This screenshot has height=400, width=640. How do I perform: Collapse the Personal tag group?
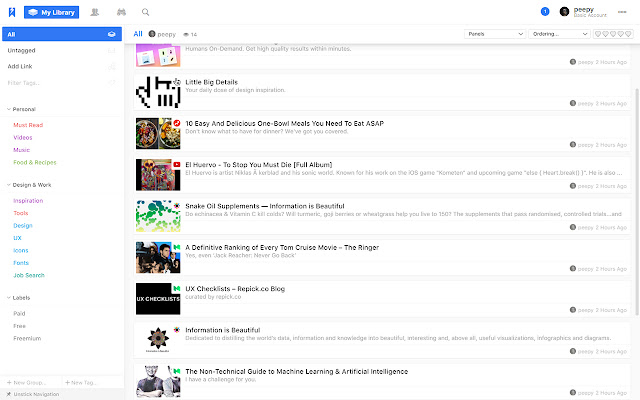point(9,108)
